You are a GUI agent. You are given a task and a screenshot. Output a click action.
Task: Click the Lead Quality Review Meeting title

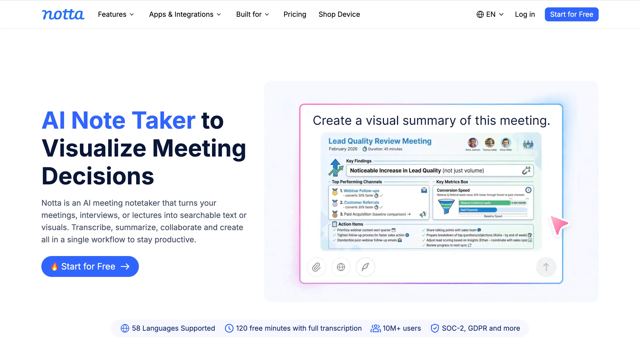point(380,141)
